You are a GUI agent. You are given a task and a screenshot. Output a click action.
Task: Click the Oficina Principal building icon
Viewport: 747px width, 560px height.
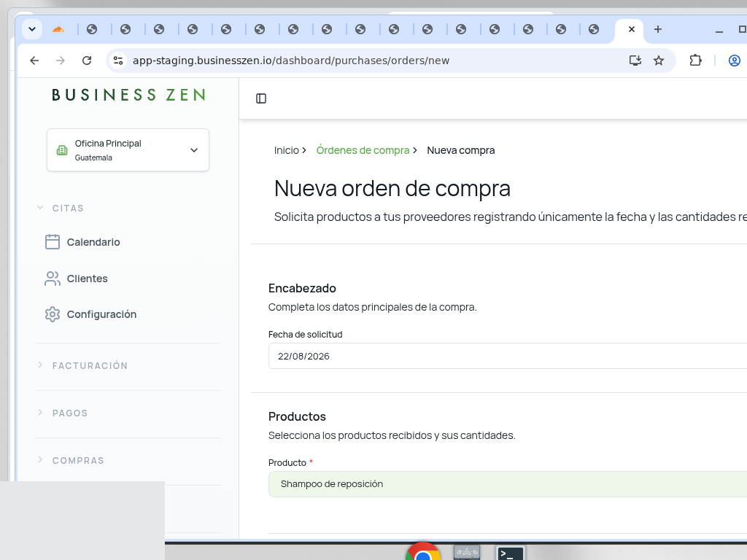[x=62, y=150]
